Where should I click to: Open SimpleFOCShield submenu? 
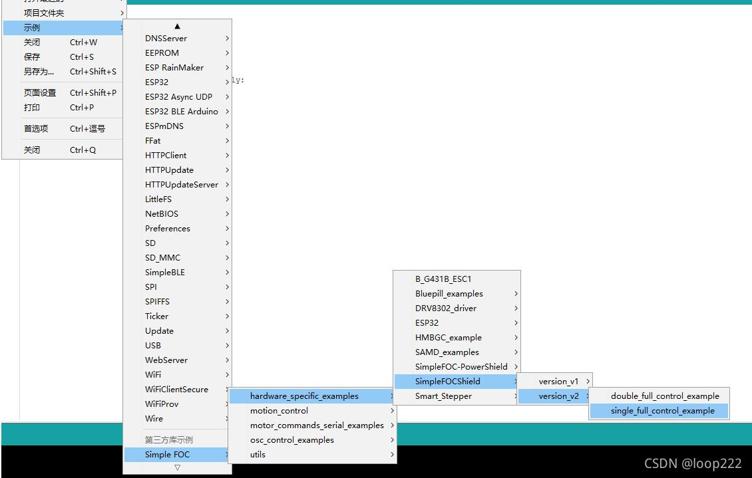(x=457, y=382)
